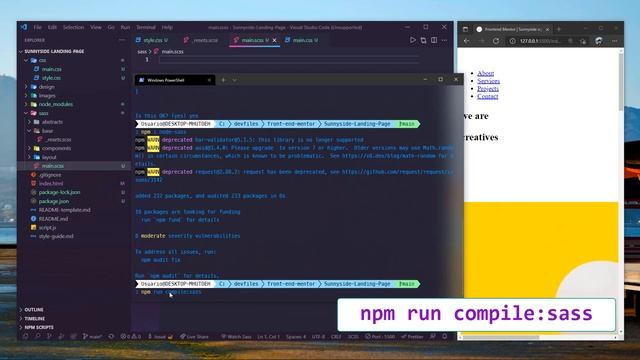Expand the images folder

pos(47,96)
